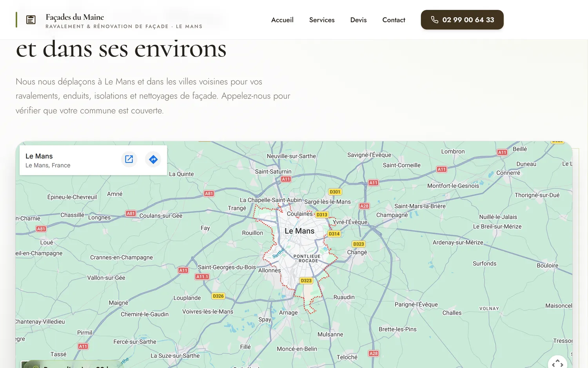Click the Trangé town label
The width and height of the screenshot is (588, 368).
point(237,208)
